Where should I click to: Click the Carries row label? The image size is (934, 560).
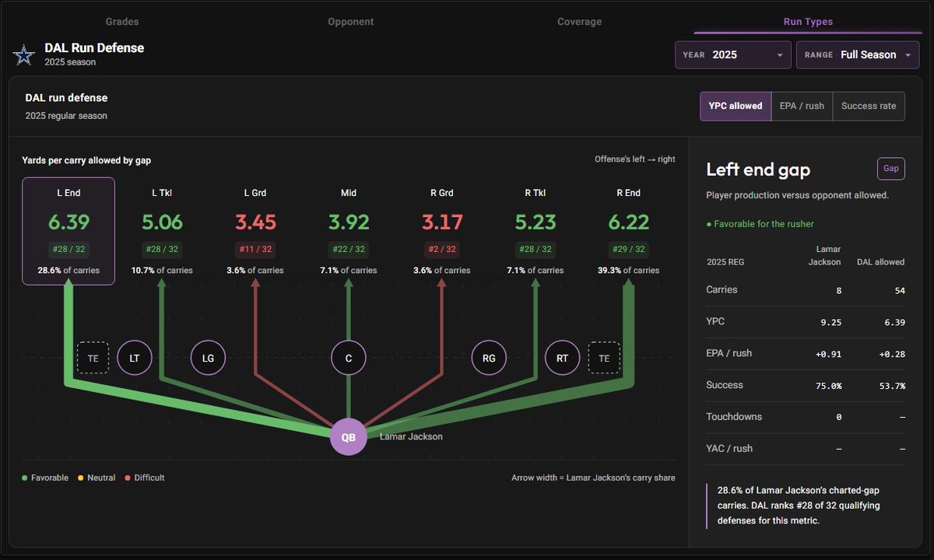pyautogui.click(x=722, y=289)
